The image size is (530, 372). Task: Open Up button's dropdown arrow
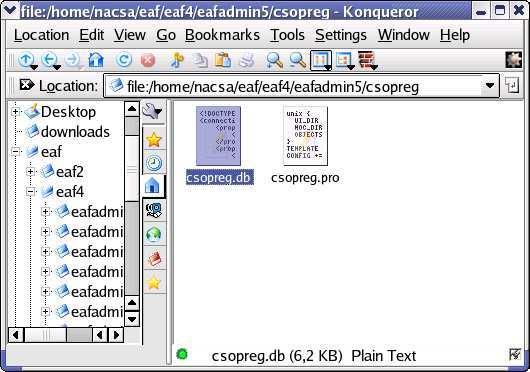coord(34,68)
